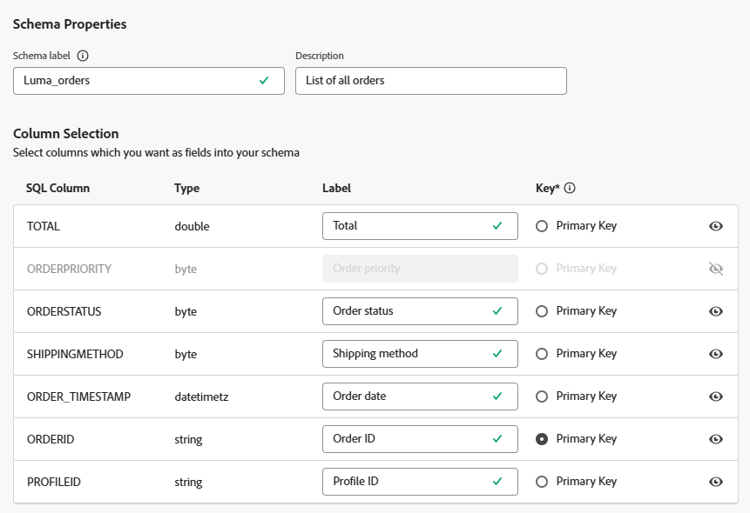The image size is (750, 513).
Task: Mark SHIPPINGMETHOD as the Primary Key
Action: 542,354
